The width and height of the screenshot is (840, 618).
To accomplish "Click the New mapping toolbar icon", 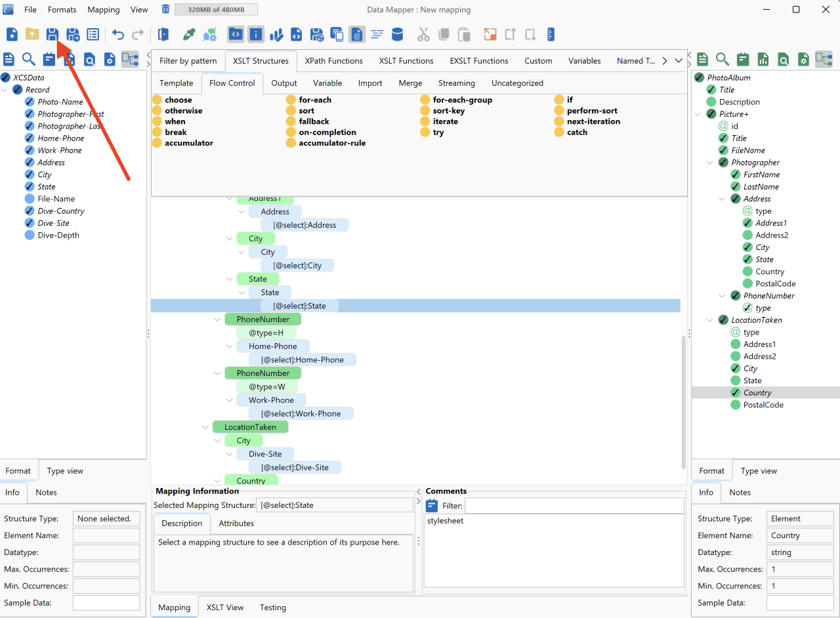I will point(12,35).
